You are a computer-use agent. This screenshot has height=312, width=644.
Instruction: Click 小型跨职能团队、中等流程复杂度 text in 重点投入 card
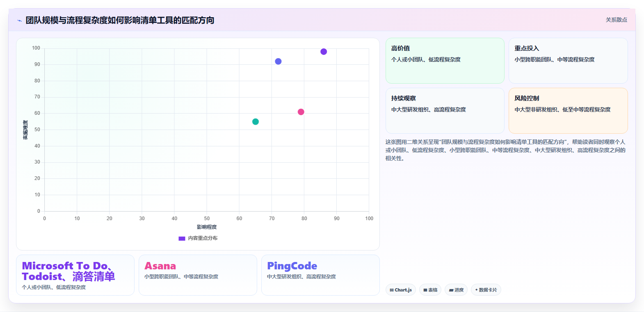pos(555,59)
